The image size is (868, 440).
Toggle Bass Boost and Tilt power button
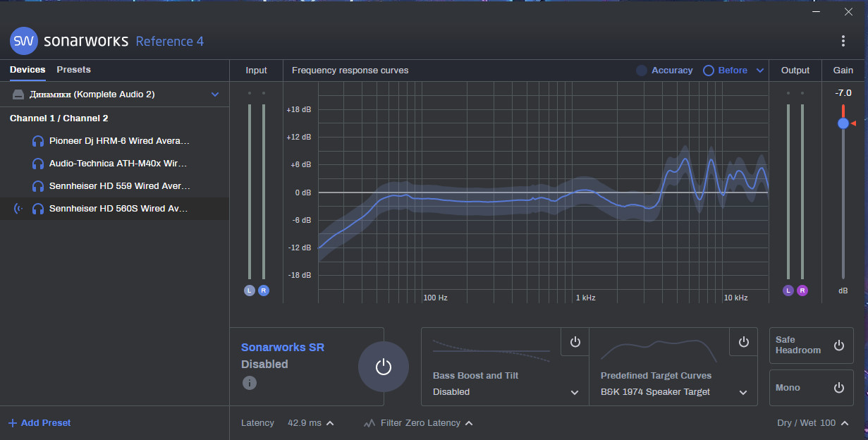point(575,342)
